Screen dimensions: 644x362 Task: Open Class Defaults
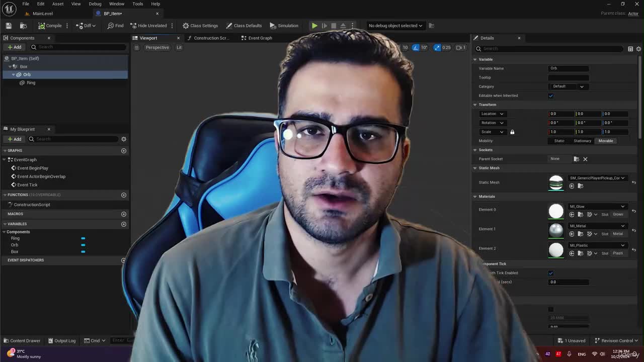(244, 26)
